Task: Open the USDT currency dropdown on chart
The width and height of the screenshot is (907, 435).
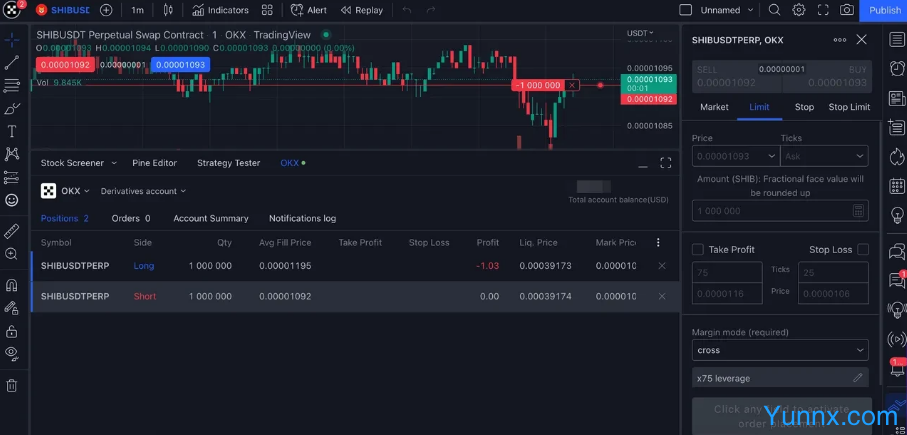Action: (x=640, y=33)
